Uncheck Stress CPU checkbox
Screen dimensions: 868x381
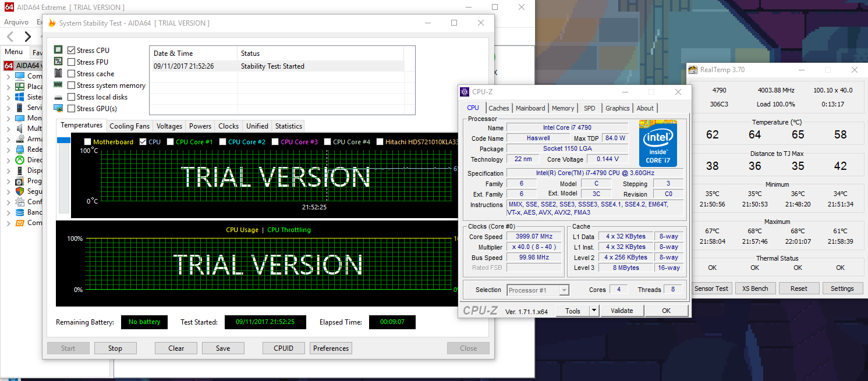pyautogui.click(x=72, y=51)
